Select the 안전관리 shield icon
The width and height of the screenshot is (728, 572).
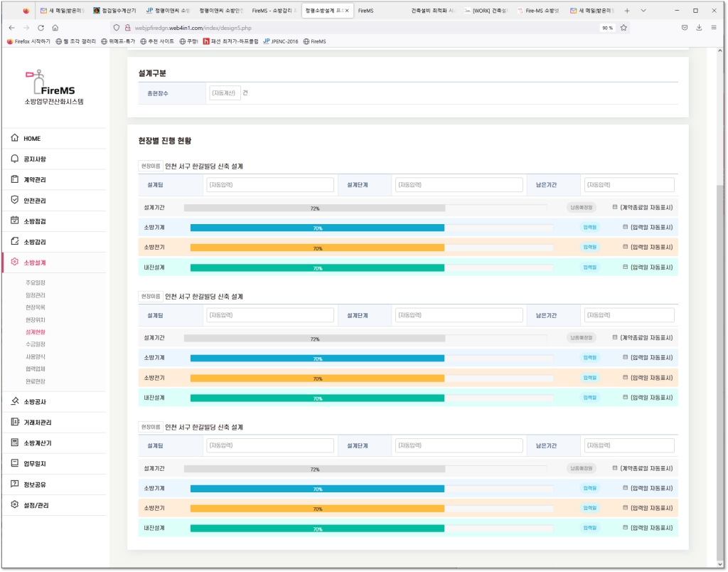click(15, 200)
